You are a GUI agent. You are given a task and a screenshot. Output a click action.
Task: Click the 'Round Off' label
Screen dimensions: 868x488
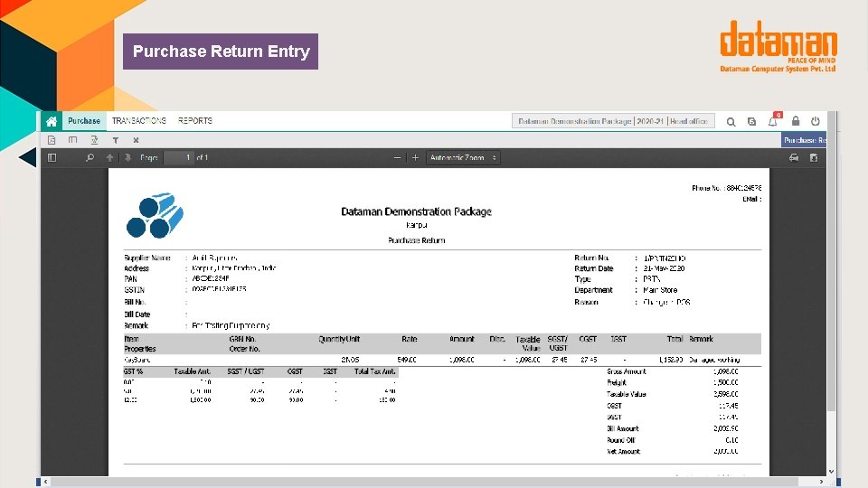click(x=620, y=440)
